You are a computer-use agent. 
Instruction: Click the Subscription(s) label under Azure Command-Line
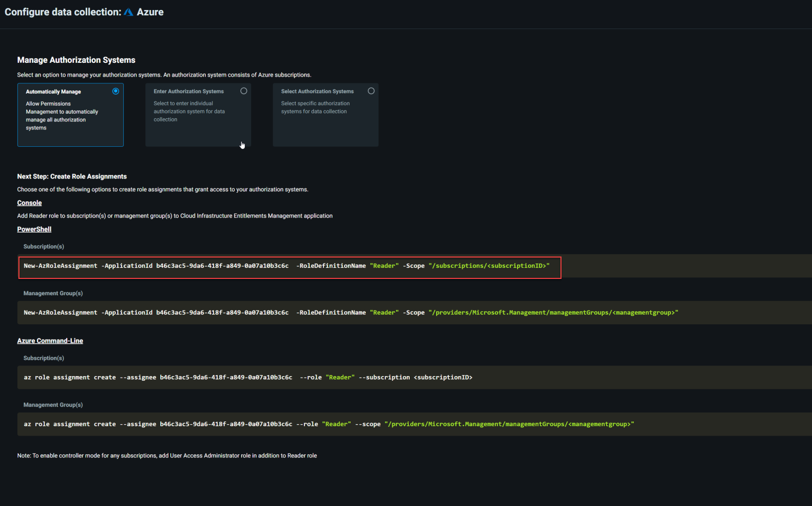click(x=43, y=358)
